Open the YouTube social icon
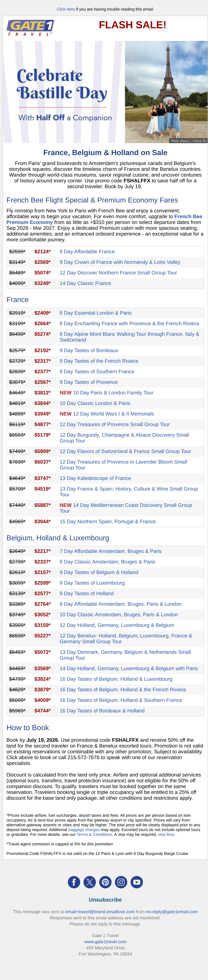Image resolution: width=208 pixels, height=980 pixels. click(137, 882)
